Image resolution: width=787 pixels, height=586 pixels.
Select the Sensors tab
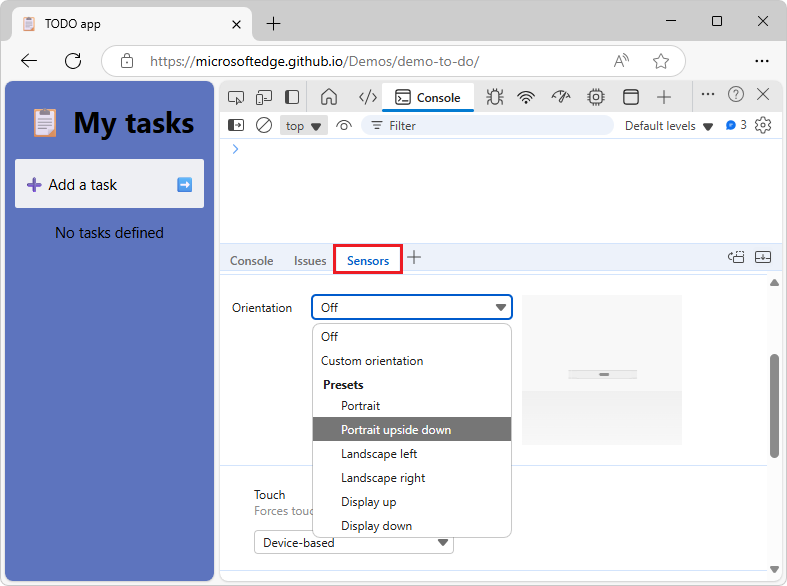[x=368, y=260]
